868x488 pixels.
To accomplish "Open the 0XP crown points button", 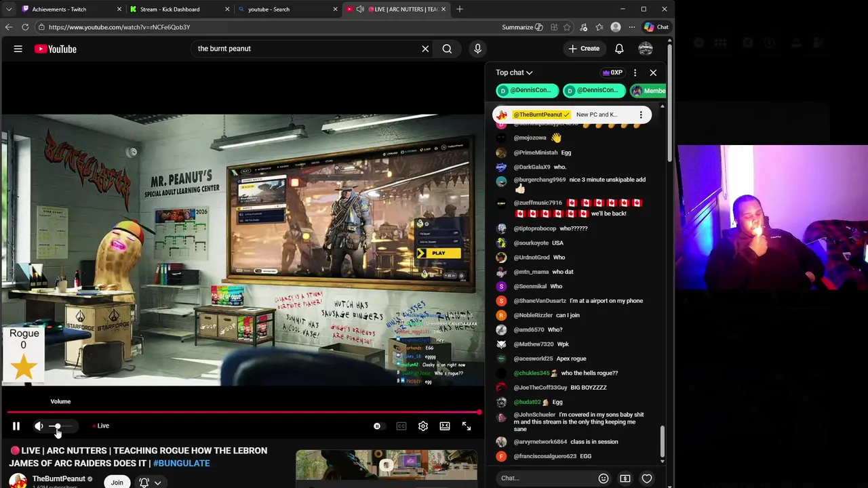I will (x=612, y=73).
